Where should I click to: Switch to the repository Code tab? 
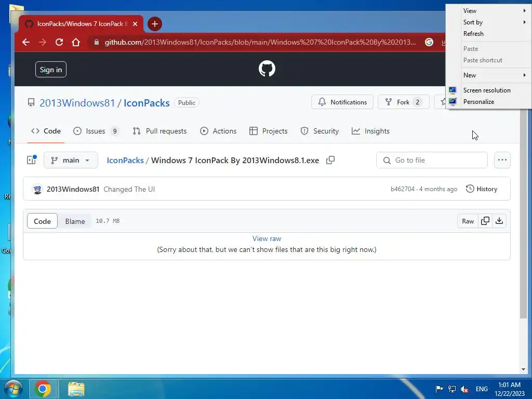pyautogui.click(x=46, y=131)
